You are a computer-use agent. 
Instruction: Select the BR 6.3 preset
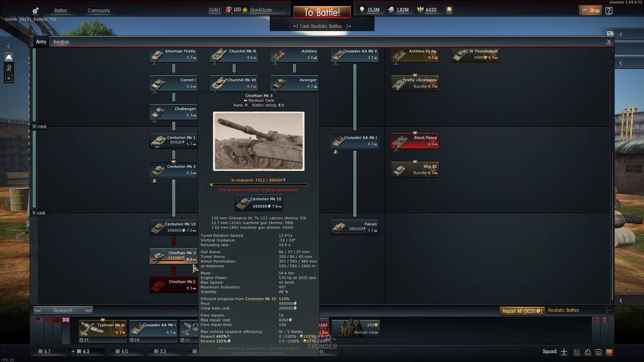click(x=87, y=351)
